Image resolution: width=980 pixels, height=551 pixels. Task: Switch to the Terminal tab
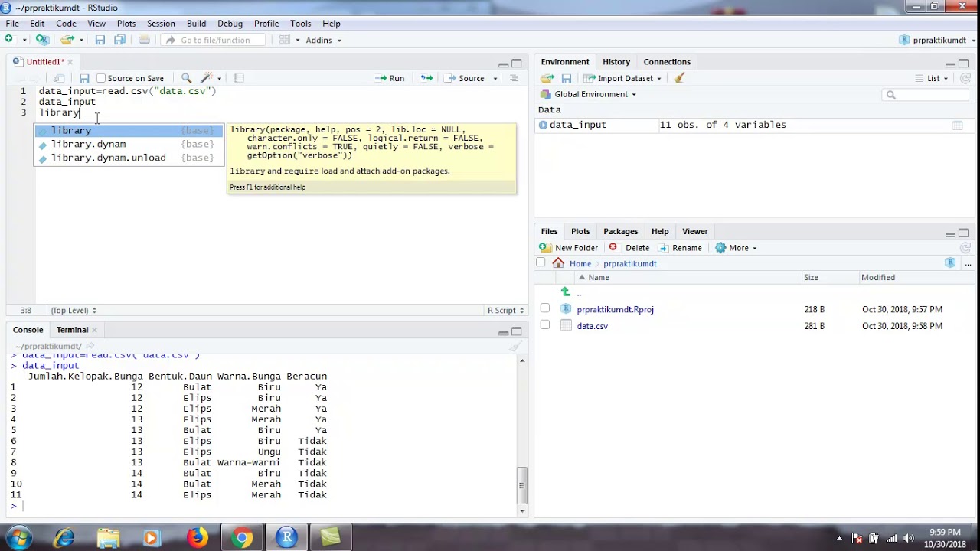tap(72, 330)
